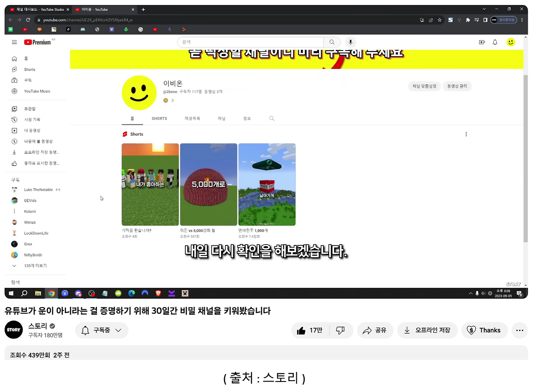Viewport: 538px width, 392px height.
Task: Open the notifications bell
Action: click(x=495, y=42)
